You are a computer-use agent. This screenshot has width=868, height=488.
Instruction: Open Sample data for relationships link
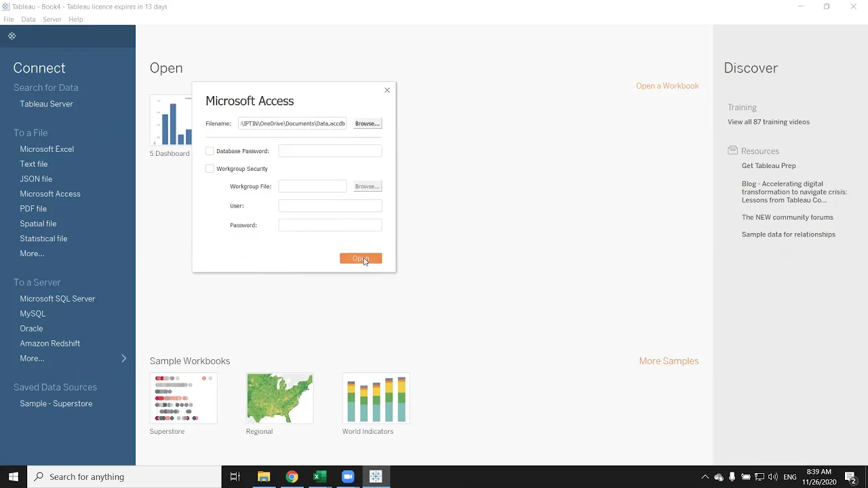[789, 235]
